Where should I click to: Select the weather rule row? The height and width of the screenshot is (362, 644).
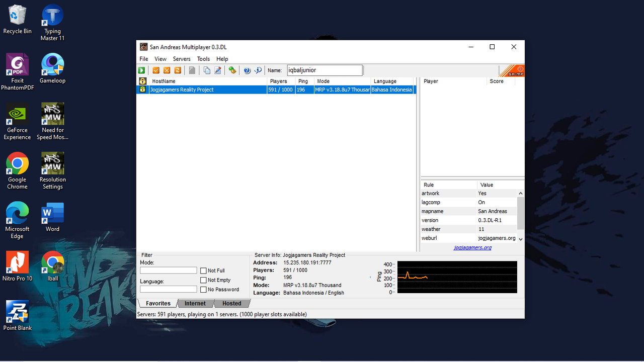[x=469, y=229]
